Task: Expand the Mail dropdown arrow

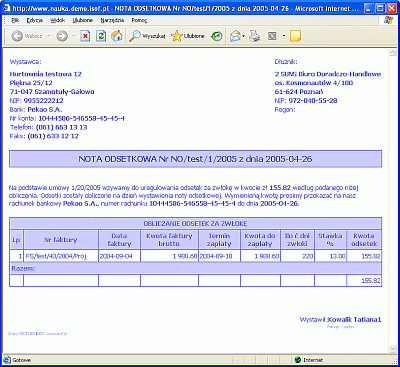Action: tap(244, 36)
